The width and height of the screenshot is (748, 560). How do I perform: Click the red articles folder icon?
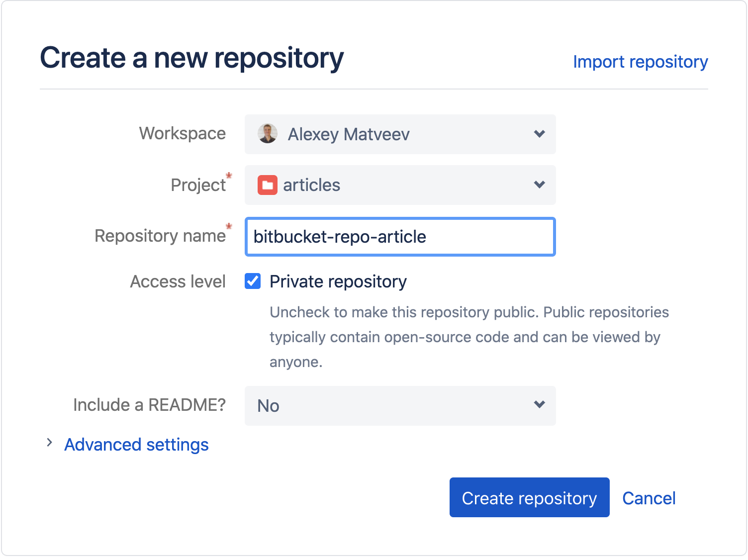point(267,185)
